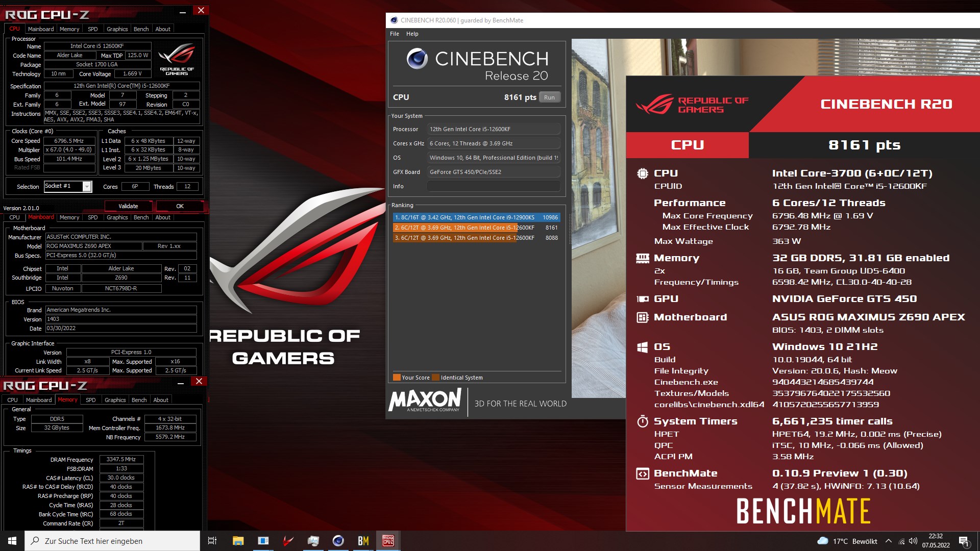Click the taskbar search box
980x551 pixels.
112,541
